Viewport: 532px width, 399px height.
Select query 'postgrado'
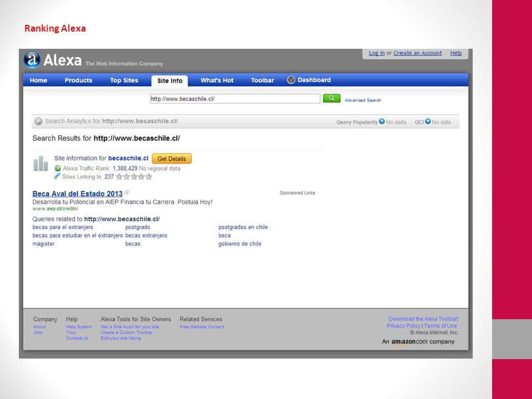coord(138,227)
